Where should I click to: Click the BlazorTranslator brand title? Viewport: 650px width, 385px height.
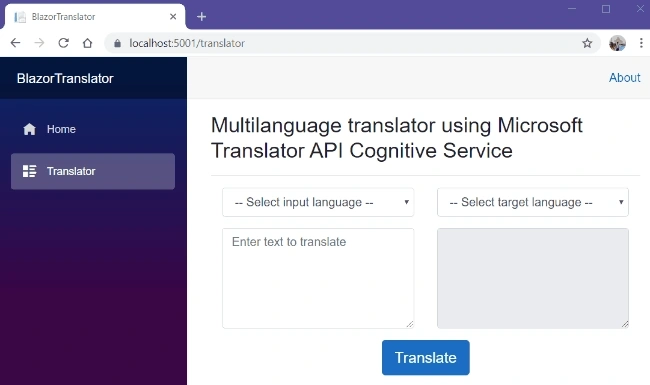[65, 78]
